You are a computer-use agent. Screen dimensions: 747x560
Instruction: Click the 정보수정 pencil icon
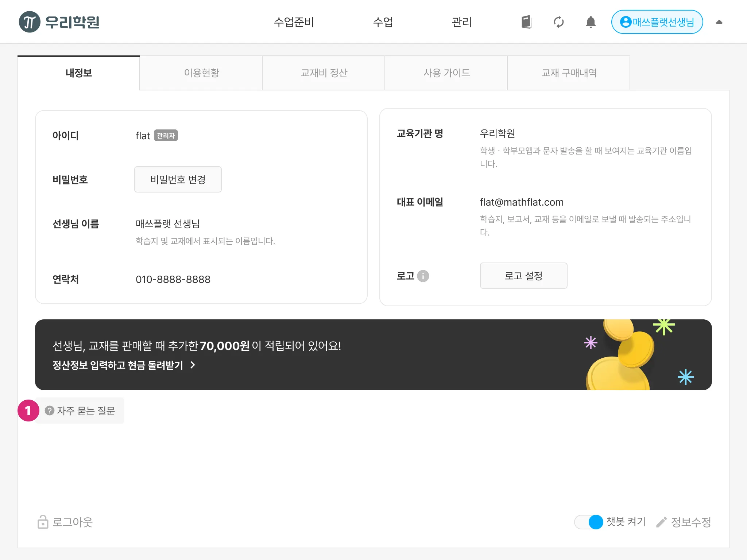[661, 522]
